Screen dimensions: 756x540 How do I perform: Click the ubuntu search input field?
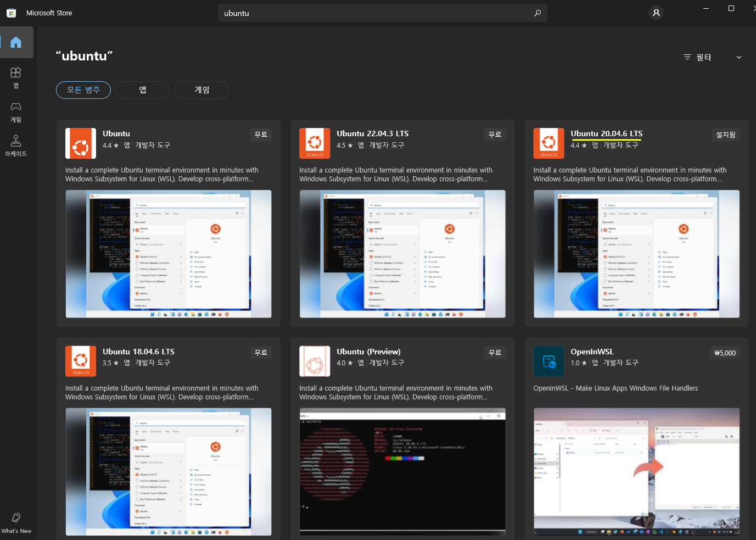coord(382,13)
